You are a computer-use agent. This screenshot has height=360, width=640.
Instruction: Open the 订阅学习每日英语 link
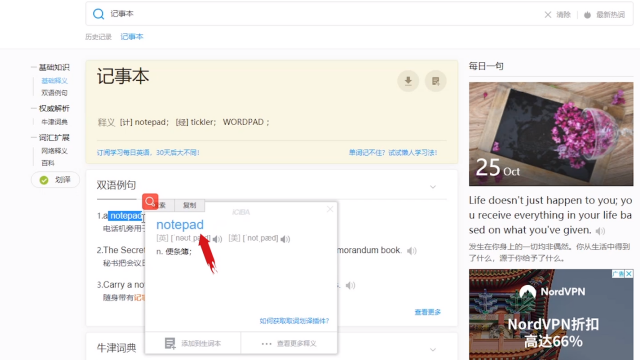[148, 153]
